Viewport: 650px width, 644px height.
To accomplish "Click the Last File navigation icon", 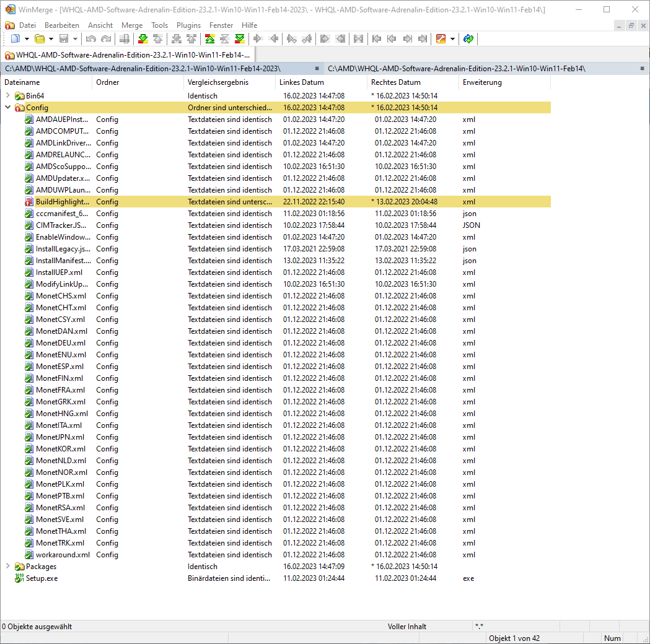I will coord(423,39).
